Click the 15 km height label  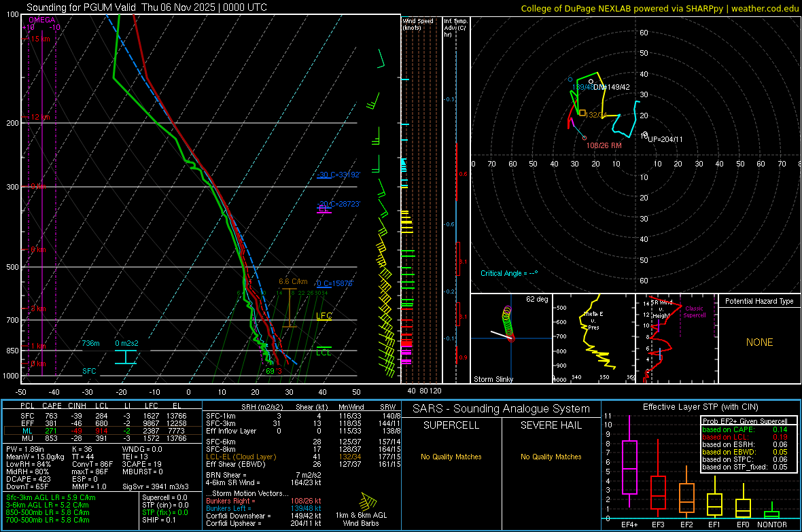point(40,39)
